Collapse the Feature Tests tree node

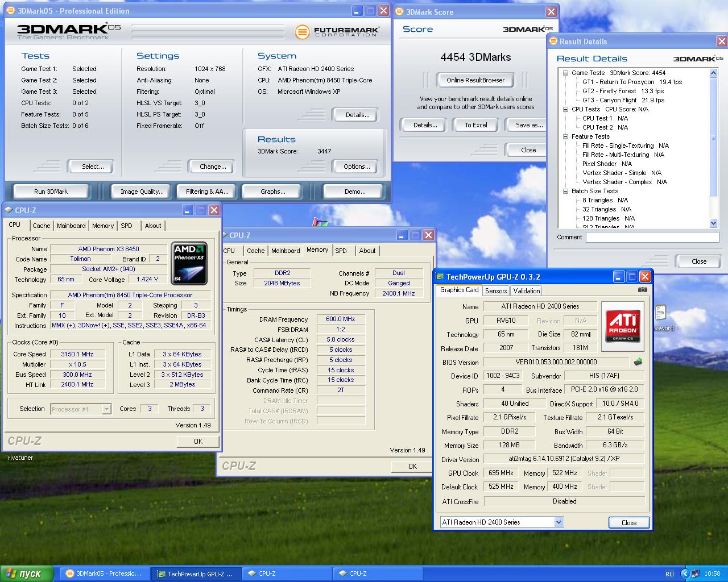click(565, 136)
